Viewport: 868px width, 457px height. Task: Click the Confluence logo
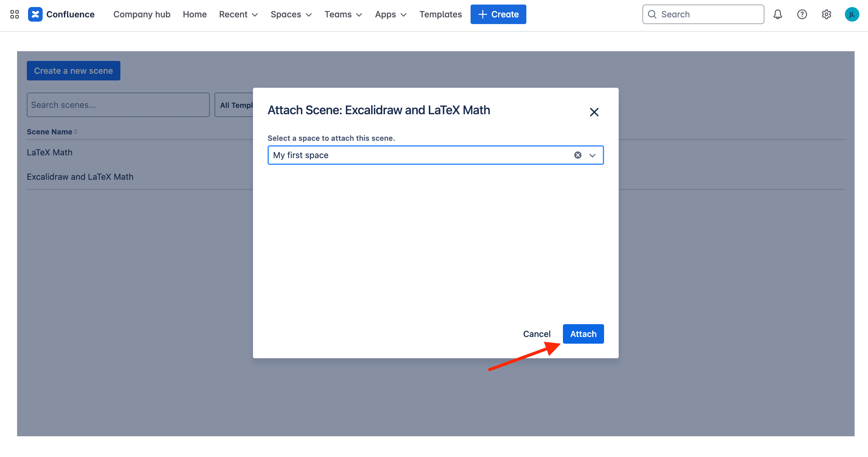click(x=61, y=14)
